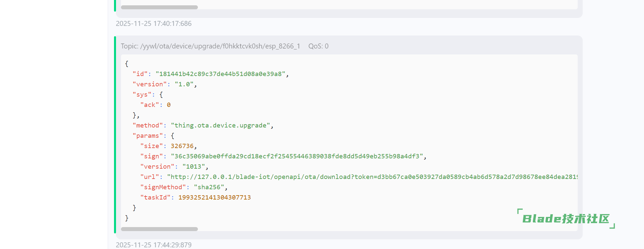Click the "params" key

[147, 136]
